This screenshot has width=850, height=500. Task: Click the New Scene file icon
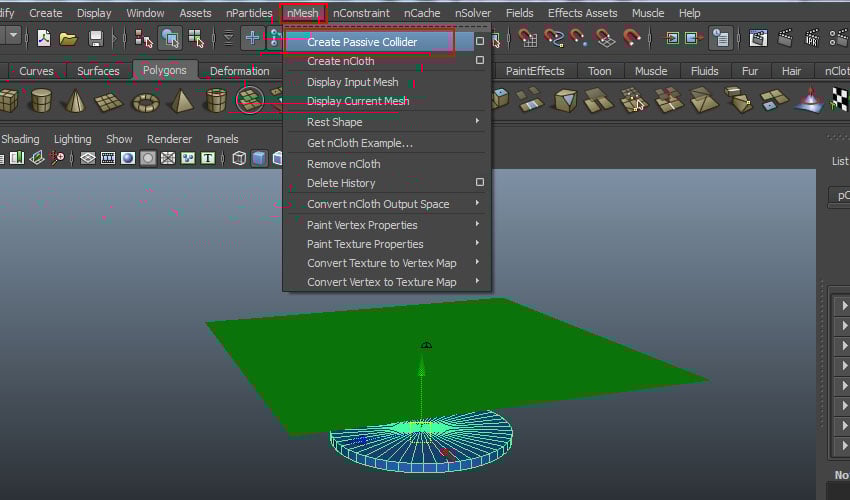click(44, 39)
